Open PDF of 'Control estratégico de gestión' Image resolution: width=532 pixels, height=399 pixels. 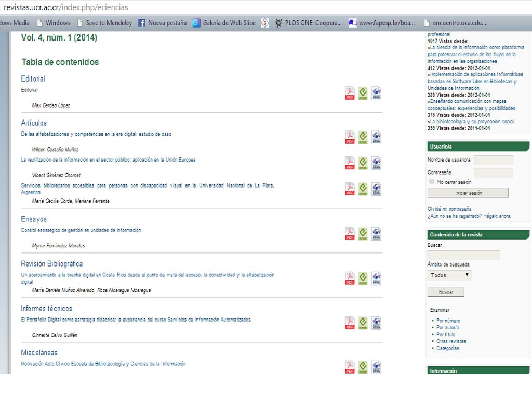coord(350,234)
